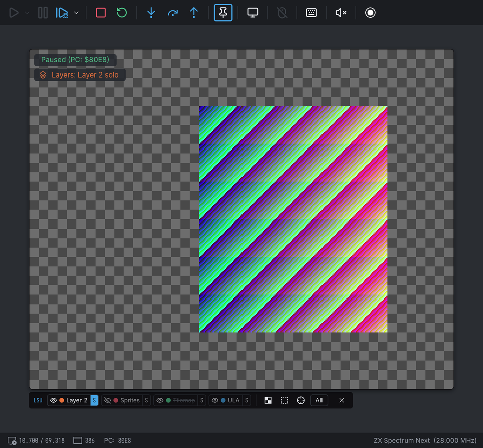The height and width of the screenshot is (448, 483).
Task: Toggle checkerboard transparency background icon
Action: pyautogui.click(x=268, y=400)
